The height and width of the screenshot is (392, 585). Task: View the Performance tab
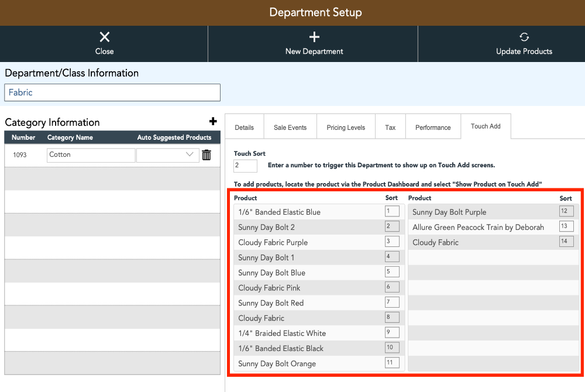tap(433, 127)
